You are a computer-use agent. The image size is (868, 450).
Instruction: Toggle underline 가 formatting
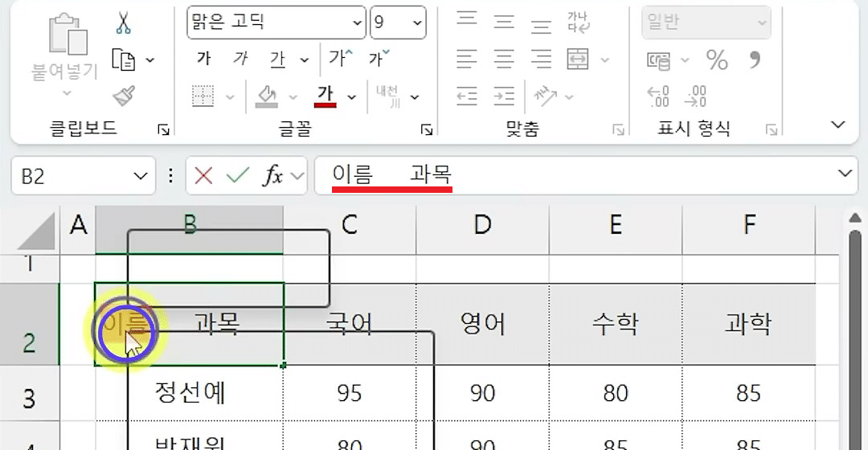277,59
